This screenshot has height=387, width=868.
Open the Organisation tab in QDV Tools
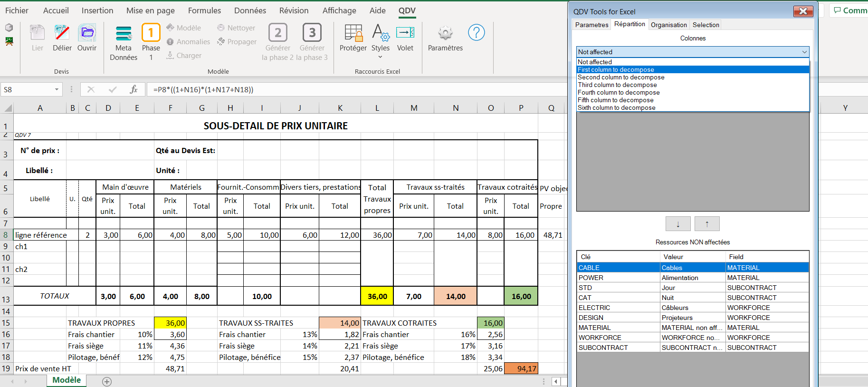(669, 25)
